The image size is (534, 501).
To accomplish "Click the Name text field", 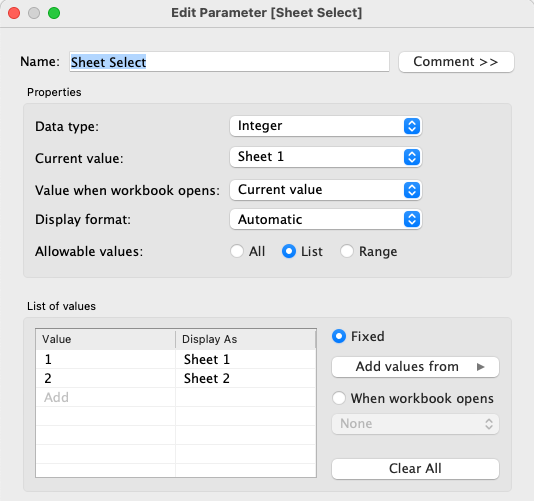I will pyautogui.click(x=229, y=62).
